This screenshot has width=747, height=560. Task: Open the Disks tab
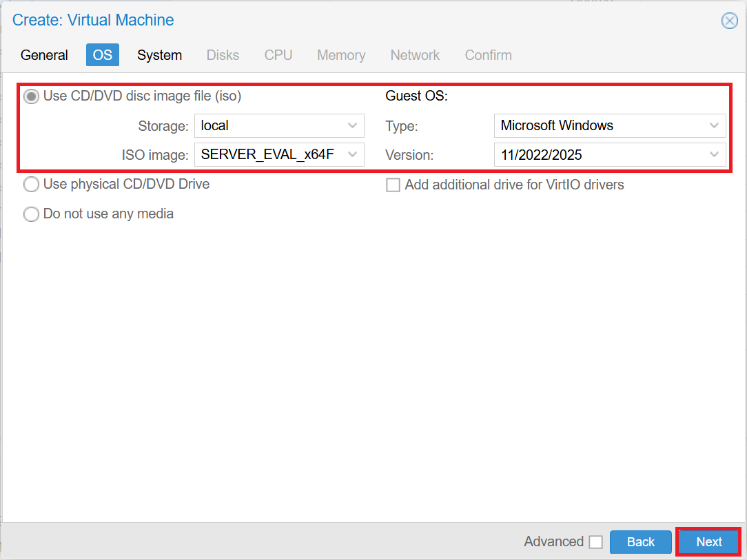tap(223, 55)
